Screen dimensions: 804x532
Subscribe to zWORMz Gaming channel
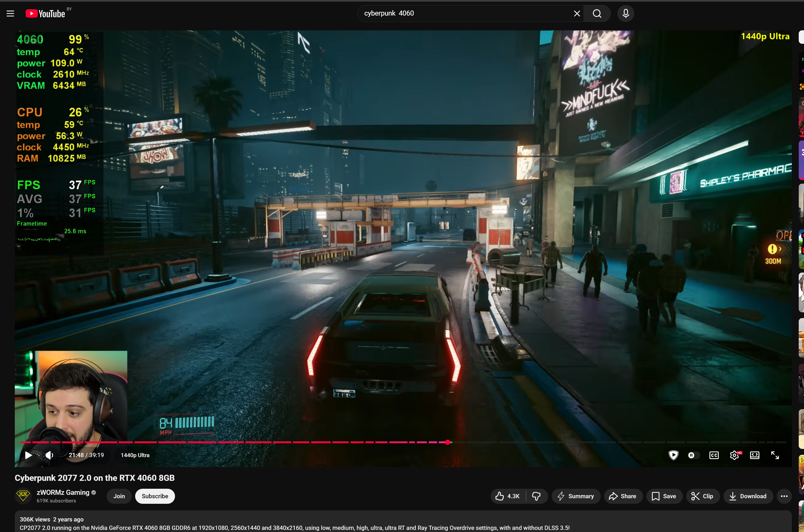155,496
